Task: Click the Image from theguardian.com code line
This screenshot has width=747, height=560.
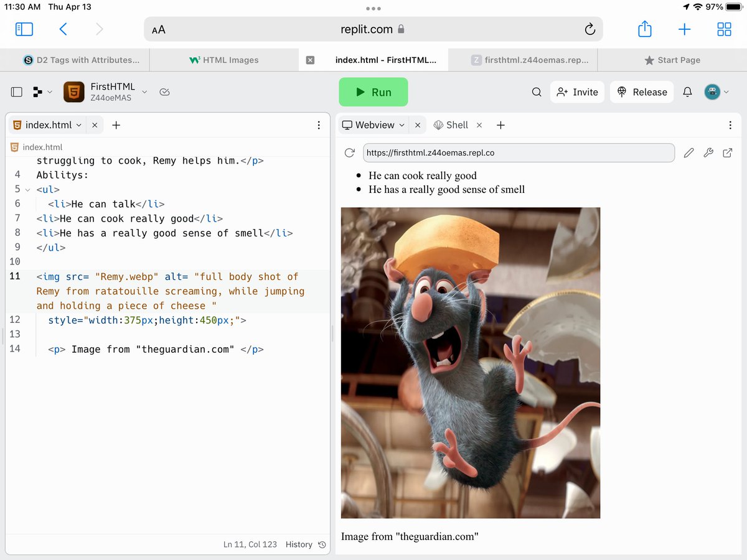Action: pos(156,349)
